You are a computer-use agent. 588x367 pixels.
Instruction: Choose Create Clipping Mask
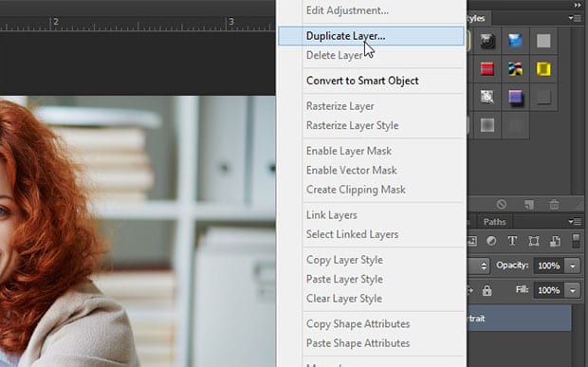point(371,190)
